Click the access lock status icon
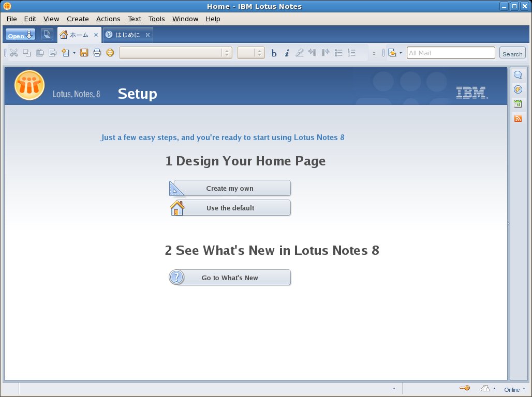This screenshot has width=532, height=397. 484,389
